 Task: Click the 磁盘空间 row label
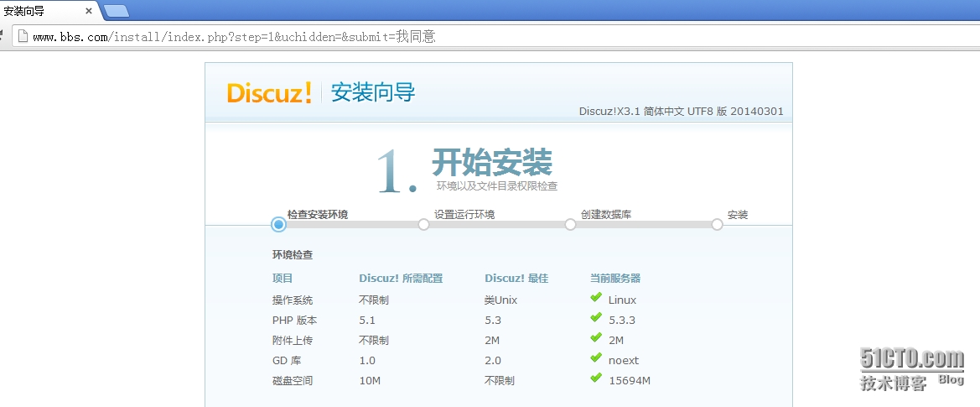pyautogui.click(x=293, y=380)
